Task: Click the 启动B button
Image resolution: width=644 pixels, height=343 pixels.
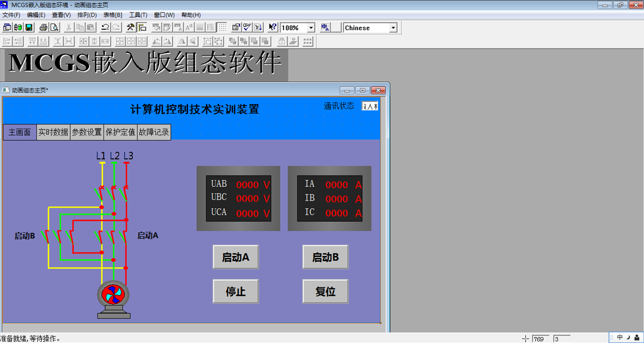Action: click(325, 257)
